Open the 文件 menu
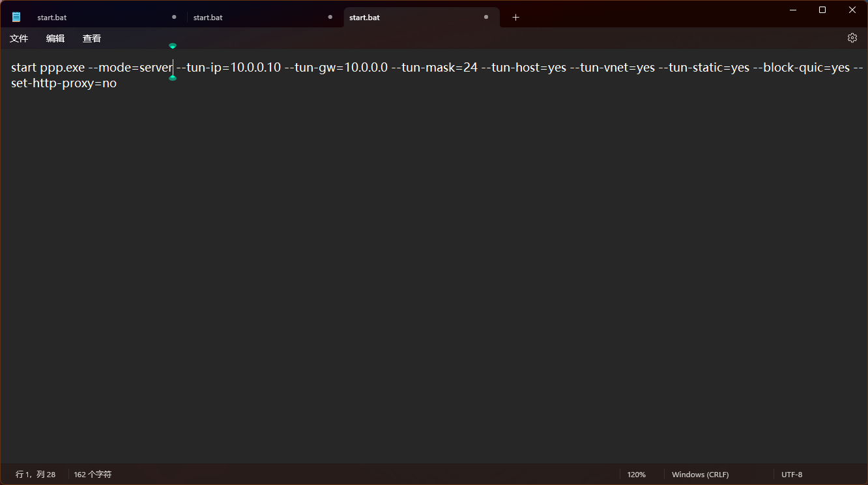Screen dimensions: 868x485 click(19, 38)
